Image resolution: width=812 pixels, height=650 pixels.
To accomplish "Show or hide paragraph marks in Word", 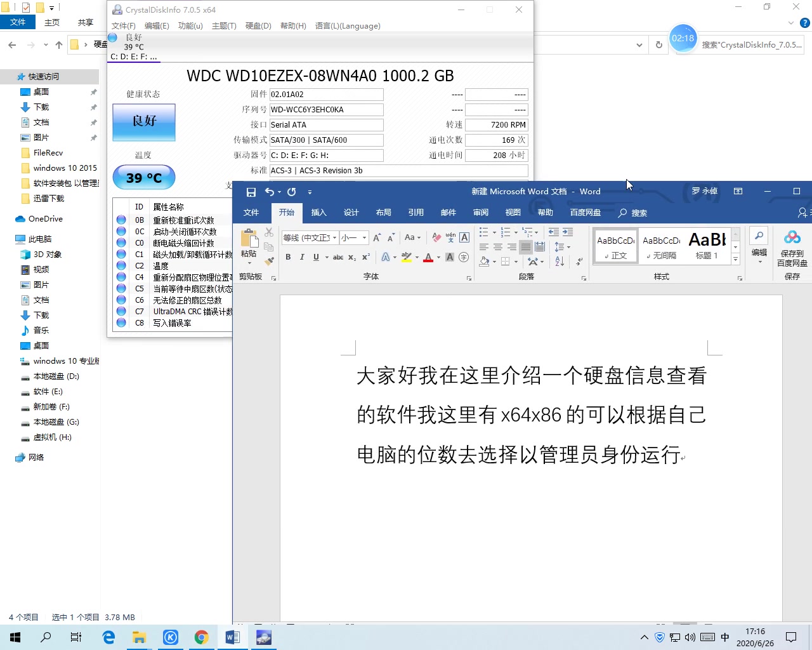I will [579, 261].
